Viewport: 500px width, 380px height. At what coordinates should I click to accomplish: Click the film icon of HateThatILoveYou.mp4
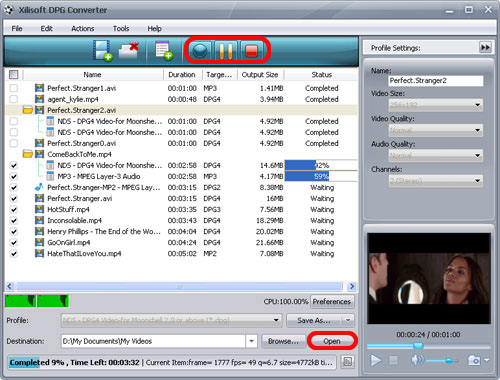click(39, 253)
